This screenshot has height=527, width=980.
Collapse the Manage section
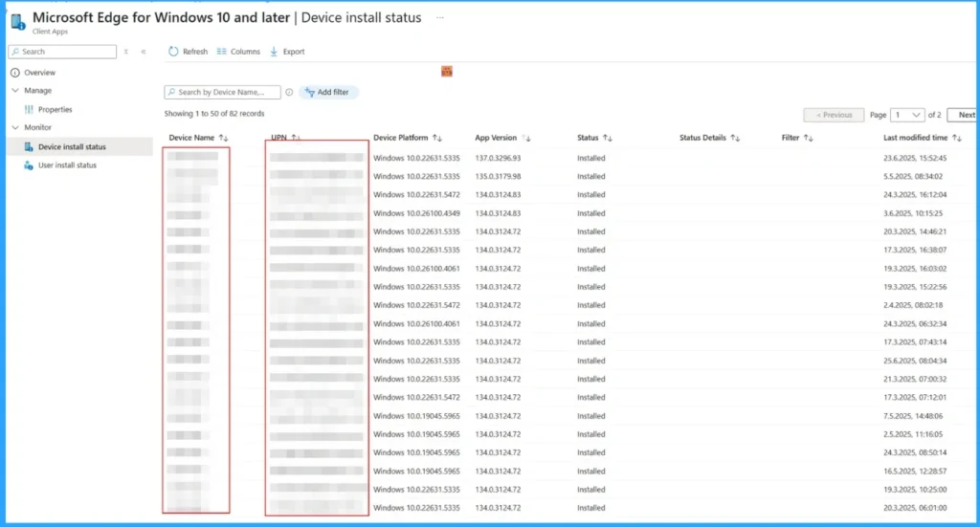[15, 91]
